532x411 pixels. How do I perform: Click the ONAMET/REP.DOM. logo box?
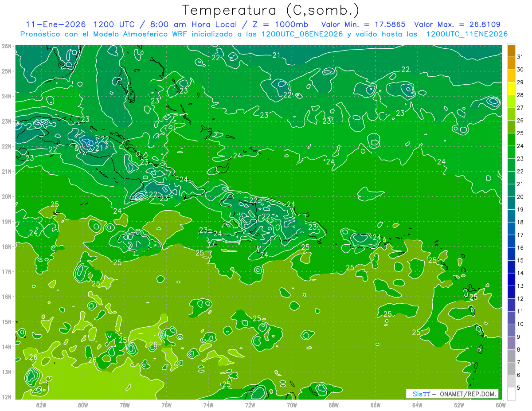click(452, 394)
